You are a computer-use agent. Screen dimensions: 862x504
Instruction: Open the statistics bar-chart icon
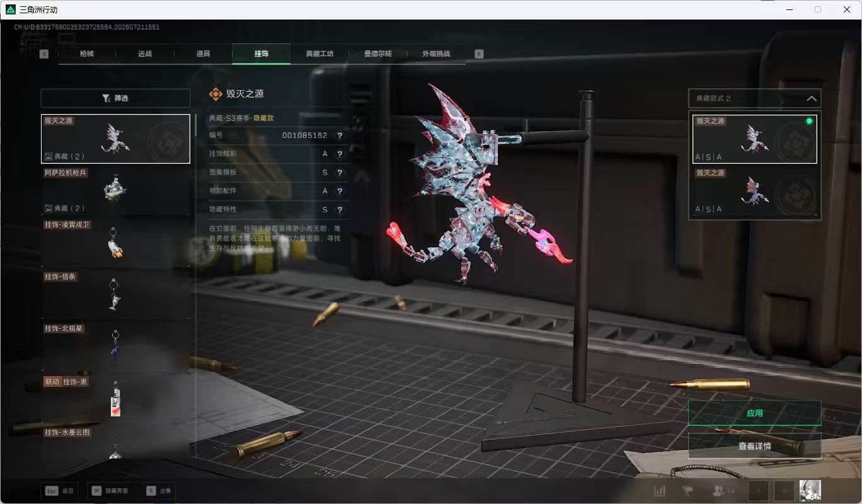(660, 490)
